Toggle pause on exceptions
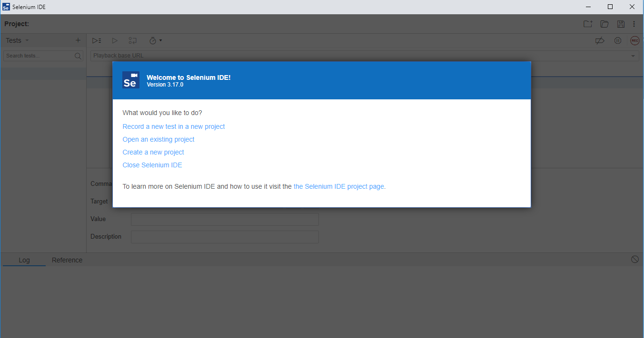The width and height of the screenshot is (644, 338). pos(618,41)
